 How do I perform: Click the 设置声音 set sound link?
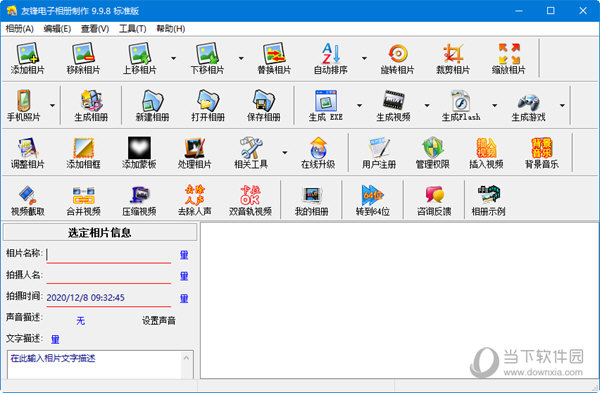pos(159,321)
